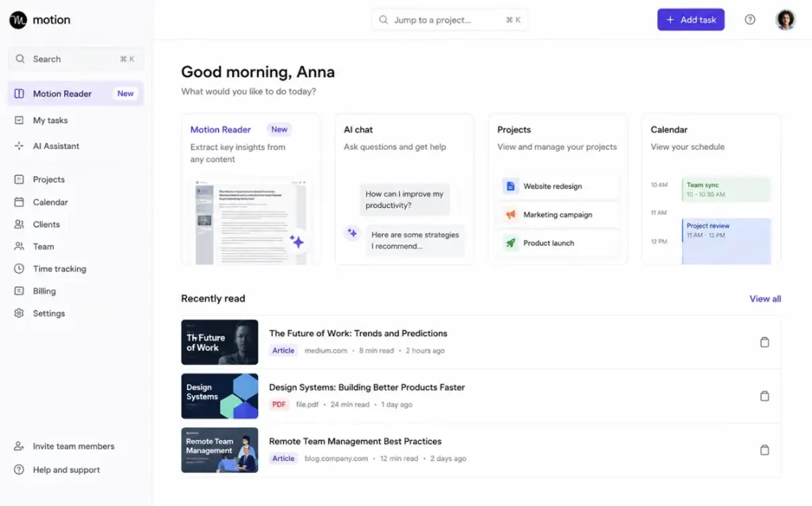
Task: Click the New badge beside sidebar Motion Reader
Action: click(125, 94)
